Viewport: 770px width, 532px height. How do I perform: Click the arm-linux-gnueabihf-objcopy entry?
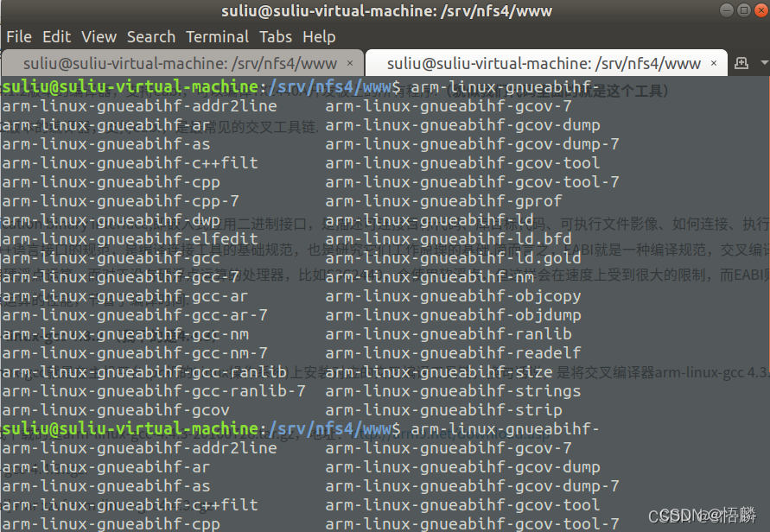pyautogui.click(x=453, y=296)
